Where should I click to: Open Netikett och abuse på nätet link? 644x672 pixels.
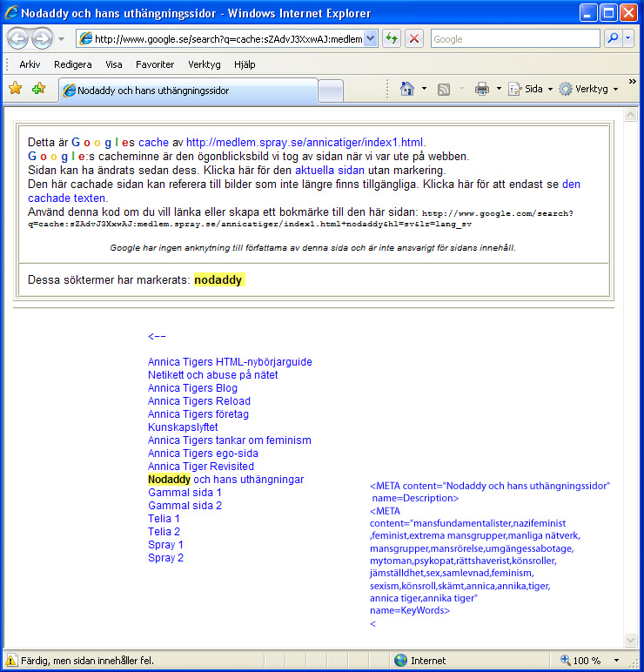click(213, 375)
